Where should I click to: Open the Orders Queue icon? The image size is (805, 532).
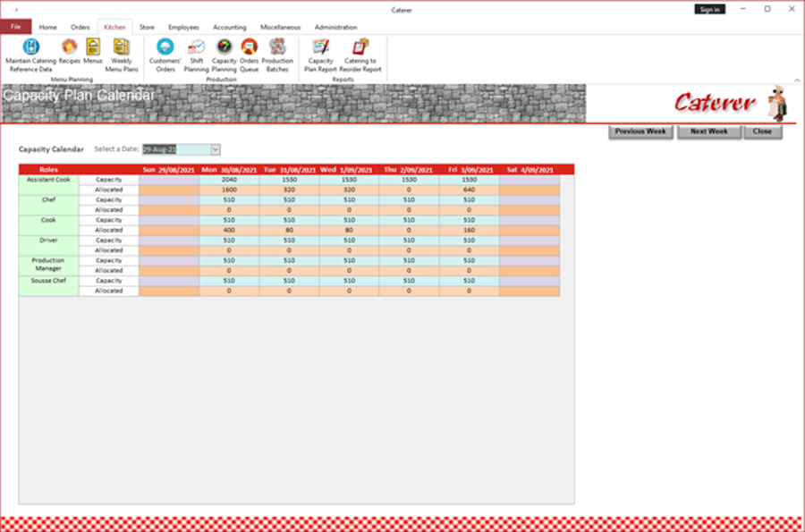[x=249, y=55]
